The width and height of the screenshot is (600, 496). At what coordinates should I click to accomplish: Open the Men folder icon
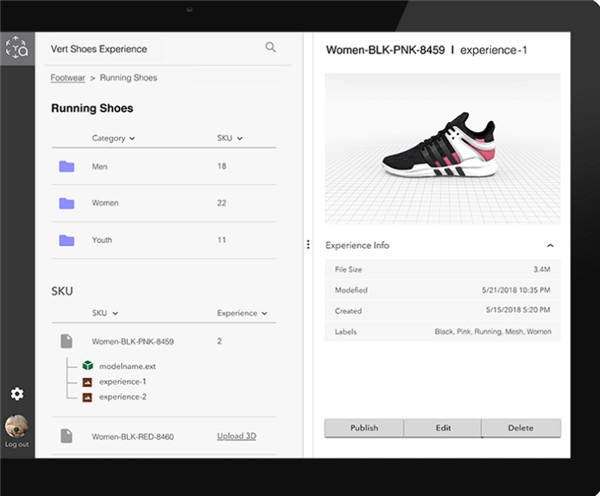point(66,166)
